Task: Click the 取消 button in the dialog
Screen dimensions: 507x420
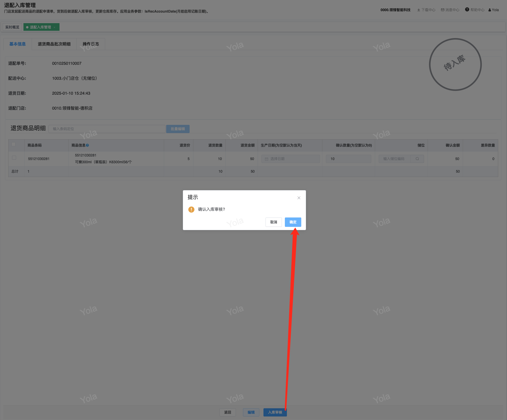Action: [274, 222]
